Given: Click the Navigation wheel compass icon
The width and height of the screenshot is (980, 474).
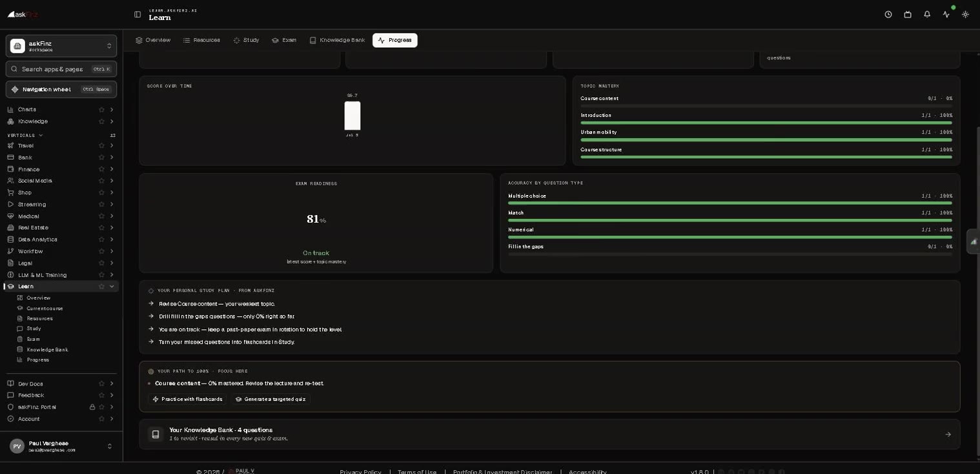Looking at the screenshot, I should pyautogui.click(x=15, y=90).
